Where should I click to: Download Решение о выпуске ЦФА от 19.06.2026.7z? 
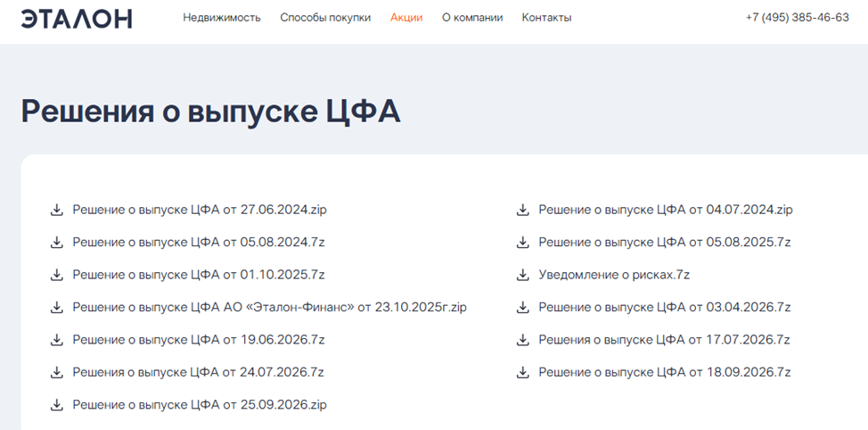point(198,340)
